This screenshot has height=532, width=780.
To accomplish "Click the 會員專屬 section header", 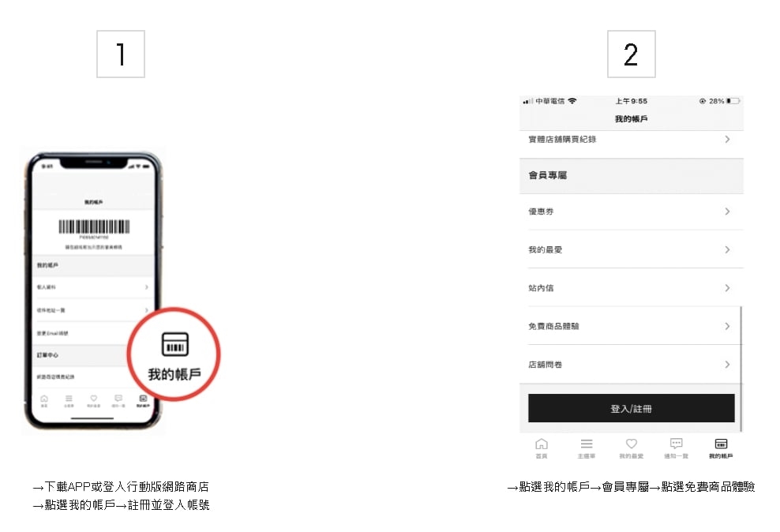I will tap(632, 175).
